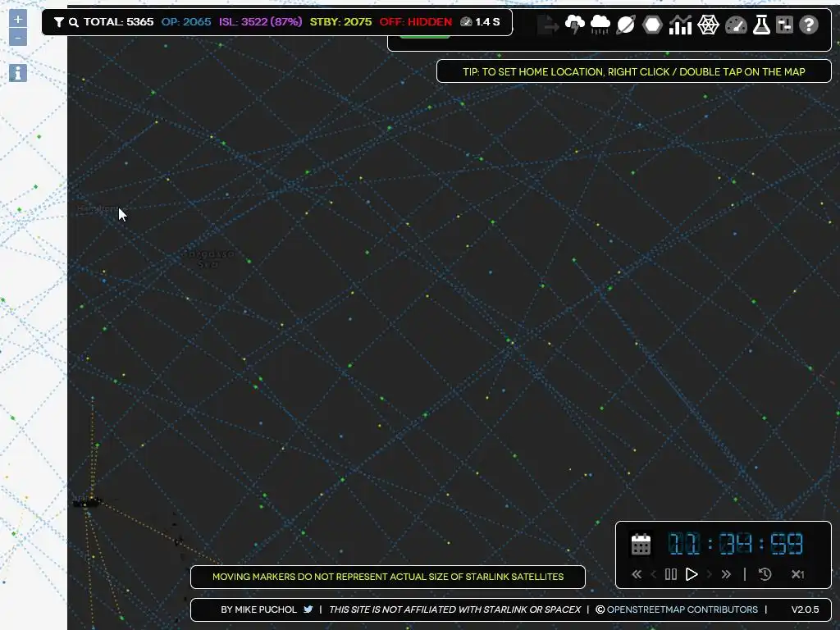Open the storm cloud lightning layer
The image size is (840, 630).
[574, 25]
